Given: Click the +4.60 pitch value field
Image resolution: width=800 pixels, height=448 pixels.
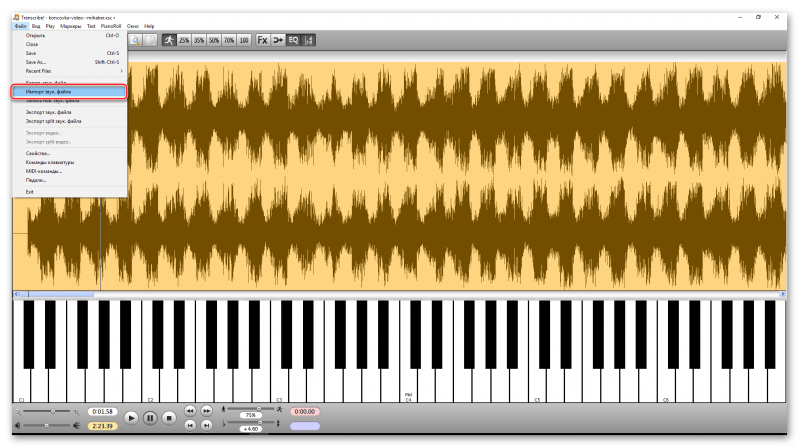Looking at the screenshot, I should pyautogui.click(x=251, y=429).
